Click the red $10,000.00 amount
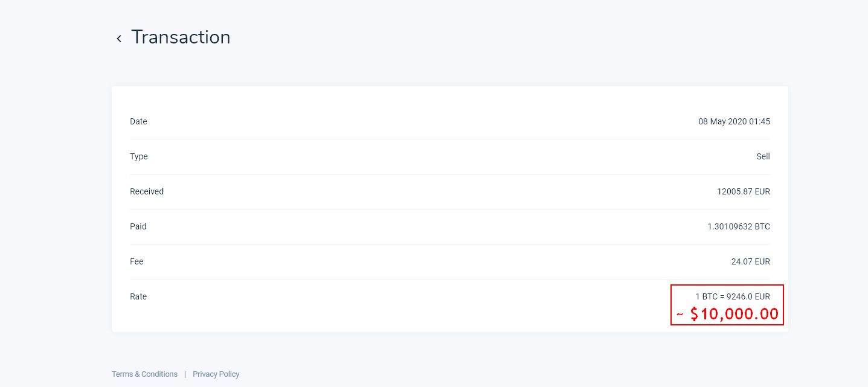 click(x=734, y=314)
